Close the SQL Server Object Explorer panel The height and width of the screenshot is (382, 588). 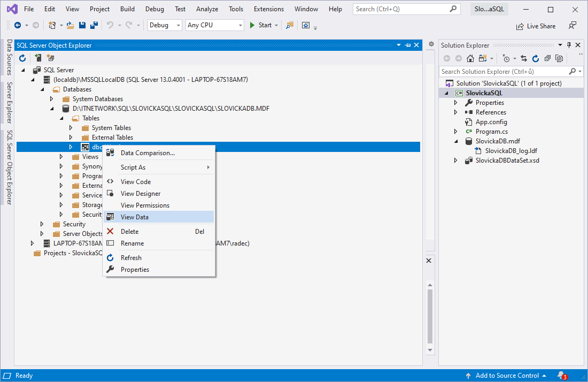point(416,45)
